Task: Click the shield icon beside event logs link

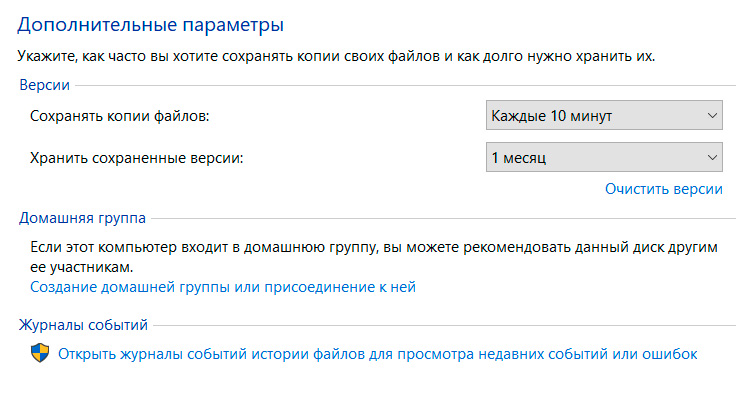Action: pos(40,353)
